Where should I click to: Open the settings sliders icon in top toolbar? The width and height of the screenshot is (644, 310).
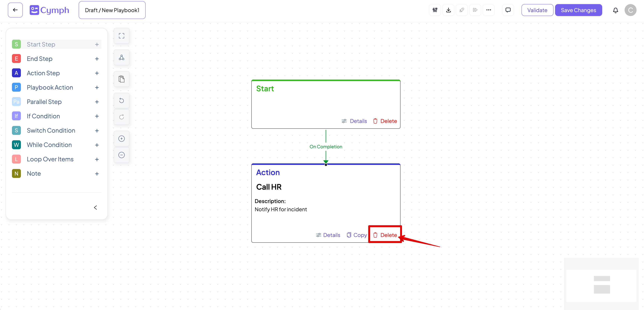point(435,10)
